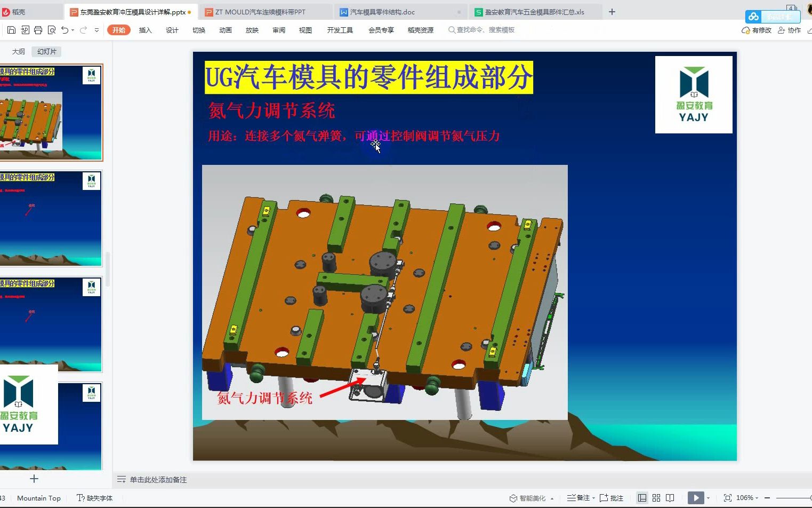Viewport: 812px width, 508px height.
Task: Click the fit-slide-to-window zoom icon
Action: [729, 497]
